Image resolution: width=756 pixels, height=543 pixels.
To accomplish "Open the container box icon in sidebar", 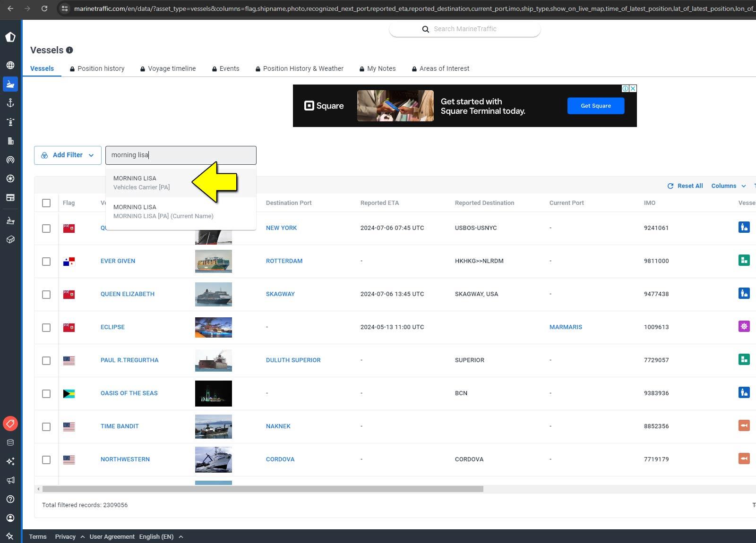I will [x=10, y=239].
